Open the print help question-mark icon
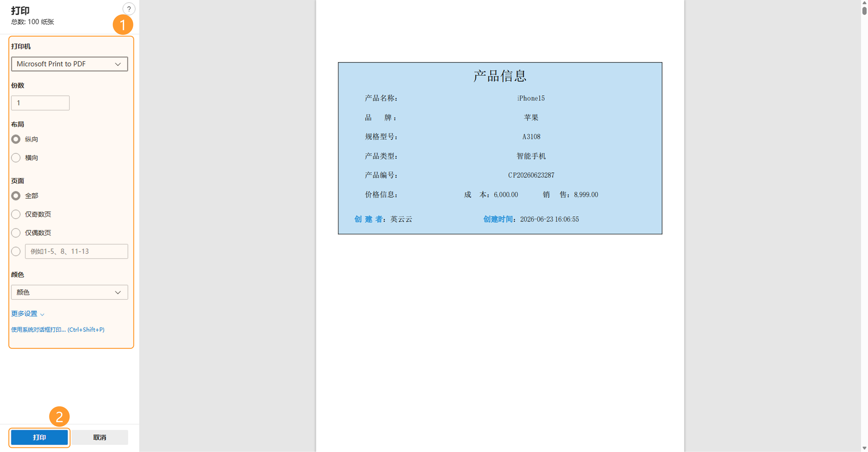Screen dimensions: 868x452 click(129, 9)
